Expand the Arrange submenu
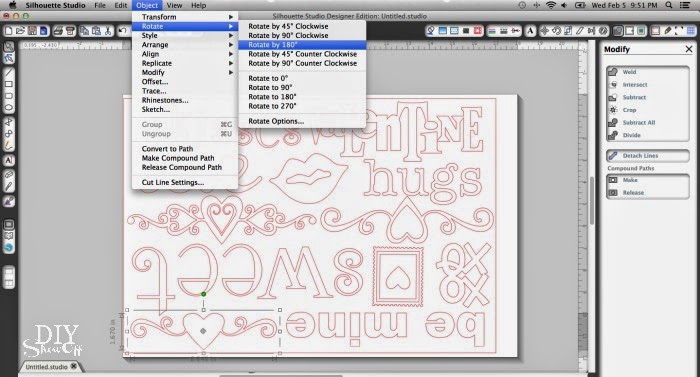The width and height of the screenshot is (700, 377). click(185, 45)
